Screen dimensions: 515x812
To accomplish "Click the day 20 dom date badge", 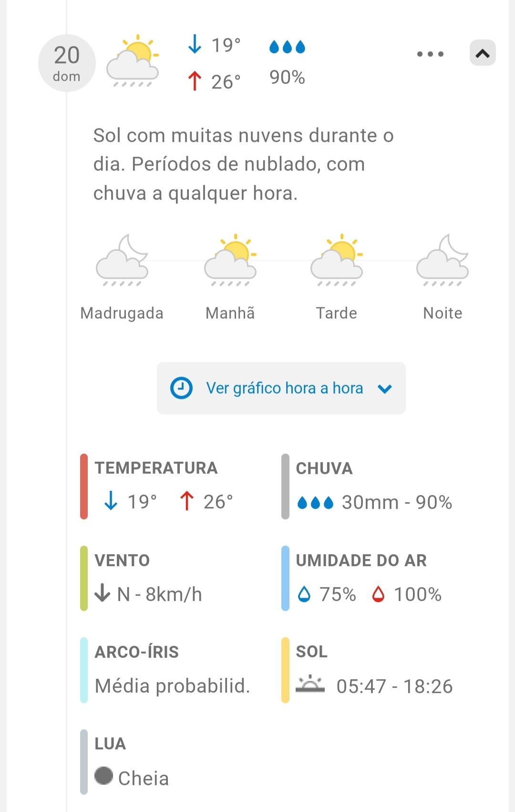I will (67, 63).
